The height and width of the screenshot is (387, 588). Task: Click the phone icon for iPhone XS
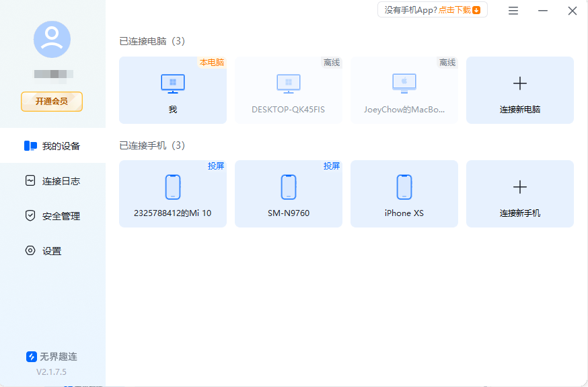tap(404, 186)
